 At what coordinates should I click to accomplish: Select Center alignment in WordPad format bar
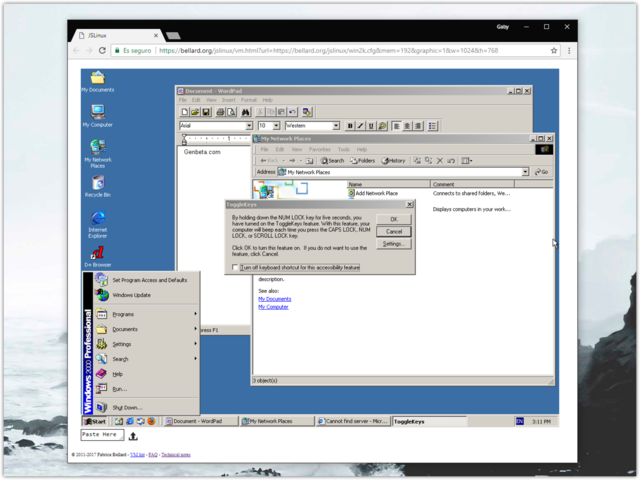(x=407, y=126)
